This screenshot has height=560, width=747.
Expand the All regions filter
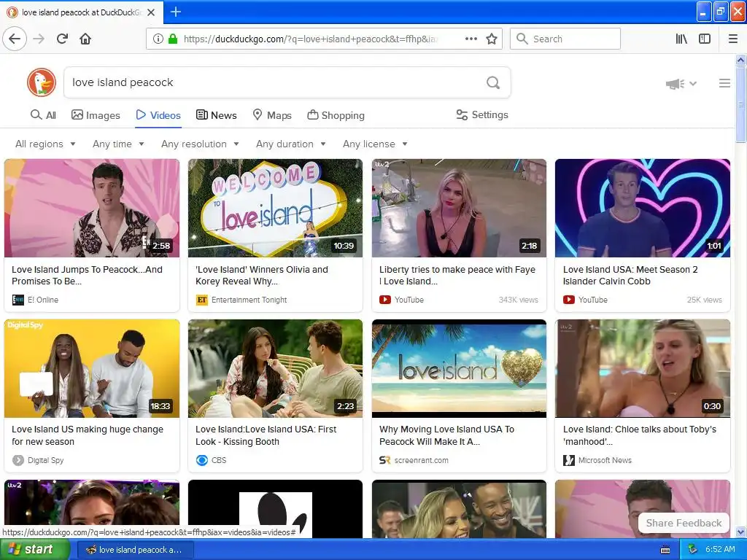tap(45, 144)
